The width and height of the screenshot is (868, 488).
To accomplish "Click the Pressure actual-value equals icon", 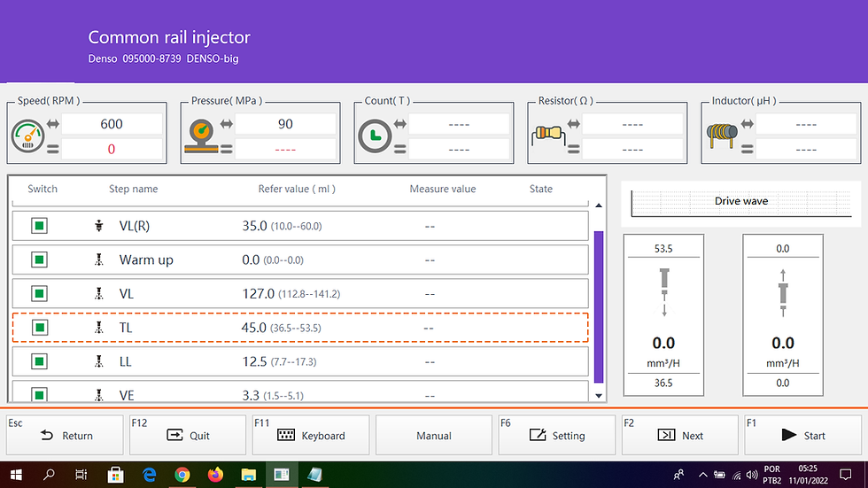I will point(227,149).
